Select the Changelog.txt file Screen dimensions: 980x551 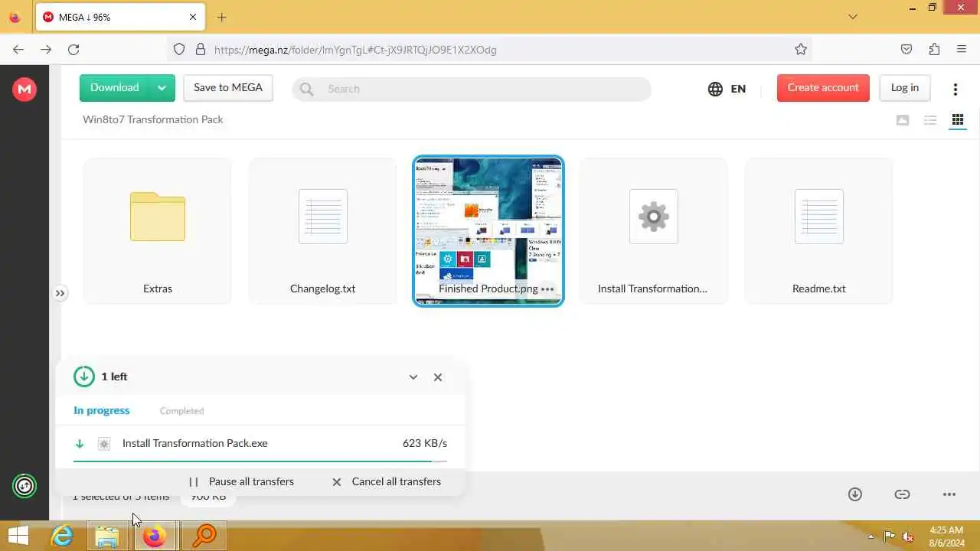(x=322, y=231)
